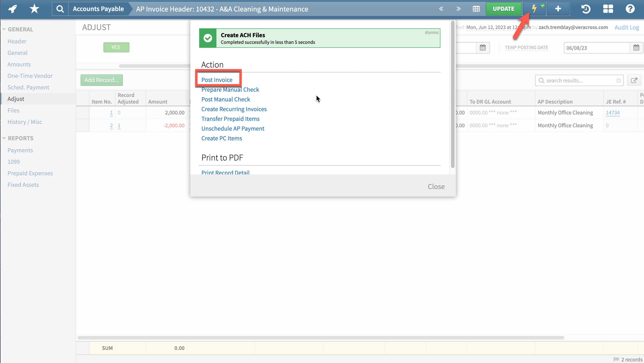The image size is (644, 363).
Task: Open quick actions with the lightning bolt icon
Action: [x=534, y=9]
